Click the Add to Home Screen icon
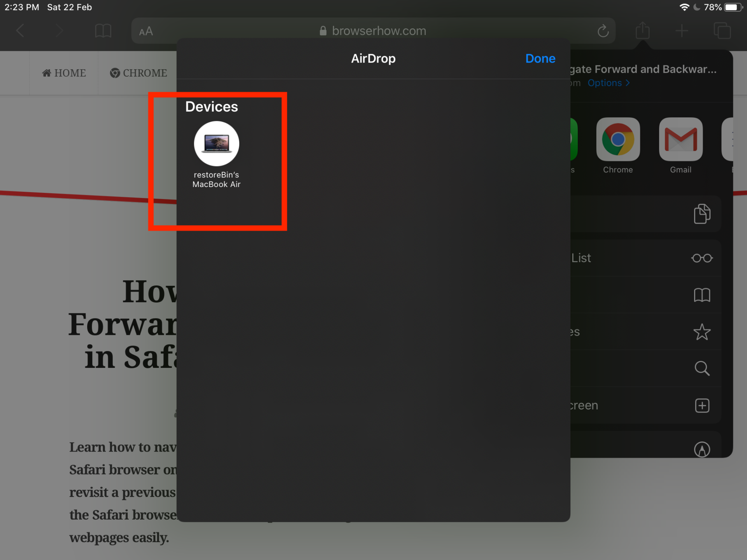Image resolution: width=747 pixels, height=560 pixels. point(703,405)
